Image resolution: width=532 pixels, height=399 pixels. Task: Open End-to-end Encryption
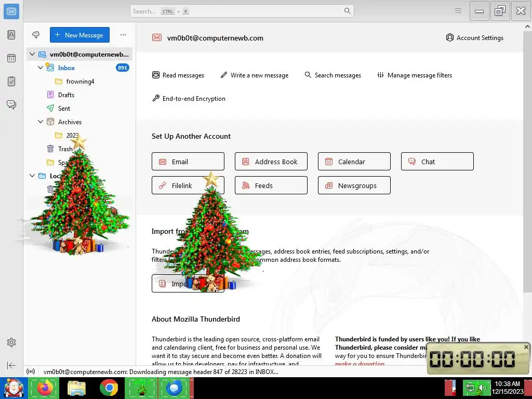(189, 98)
